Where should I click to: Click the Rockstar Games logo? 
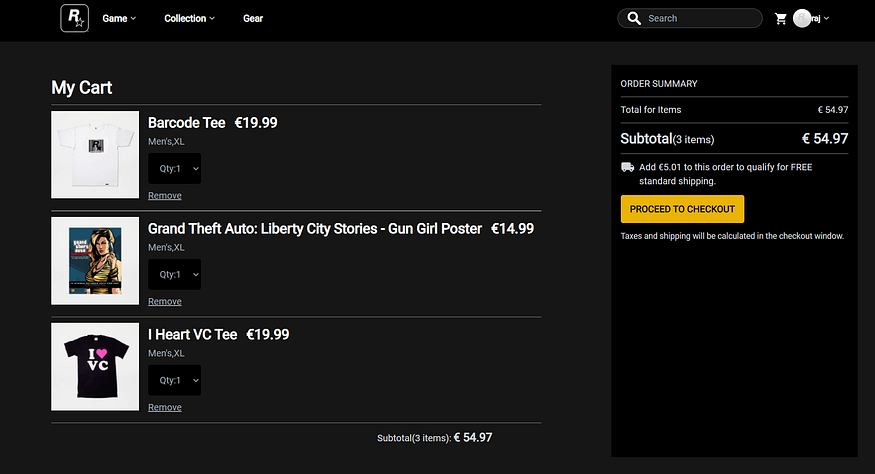(x=75, y=18)
